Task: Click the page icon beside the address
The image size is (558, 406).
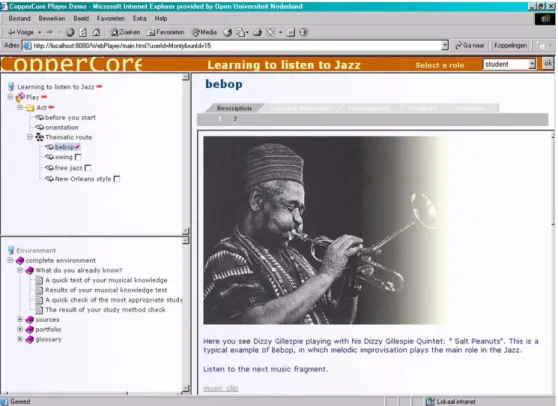Action: pos(27,46)
